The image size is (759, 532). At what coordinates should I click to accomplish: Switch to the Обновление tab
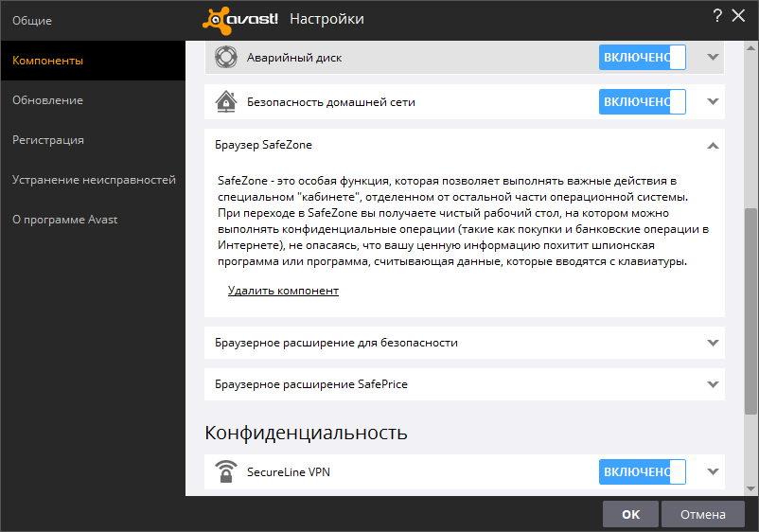[x=93, y=100]
